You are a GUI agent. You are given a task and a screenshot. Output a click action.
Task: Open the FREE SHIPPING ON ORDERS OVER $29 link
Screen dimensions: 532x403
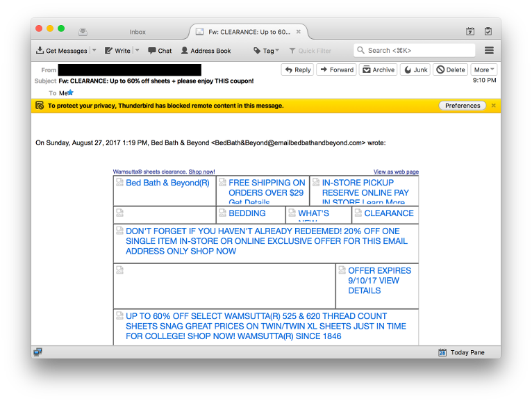(267, 192)
